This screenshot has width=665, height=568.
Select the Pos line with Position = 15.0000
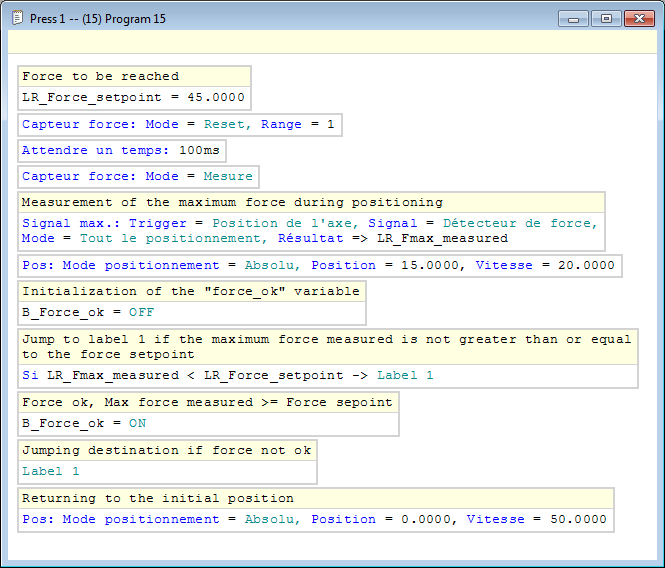(319, 265)
